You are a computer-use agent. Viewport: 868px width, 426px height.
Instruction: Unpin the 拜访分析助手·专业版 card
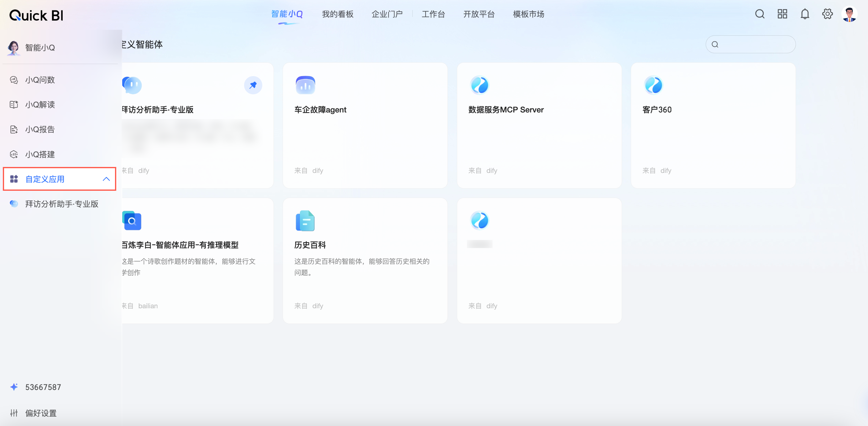253,85
